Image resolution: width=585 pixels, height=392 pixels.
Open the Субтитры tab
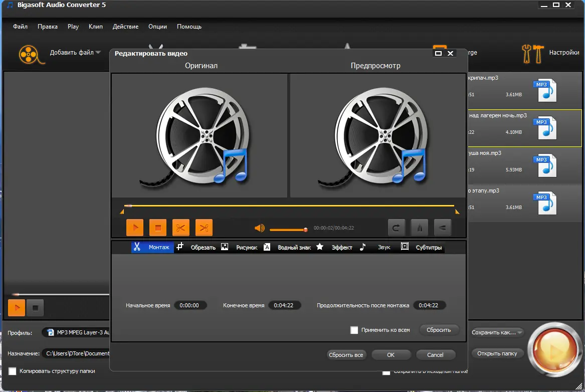point(421,247)
